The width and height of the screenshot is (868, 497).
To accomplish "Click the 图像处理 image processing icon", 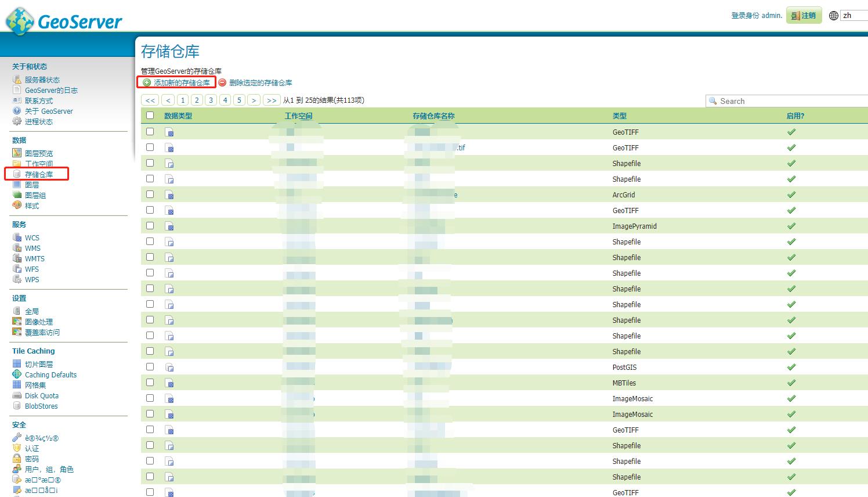I will (x=17, y=322).
